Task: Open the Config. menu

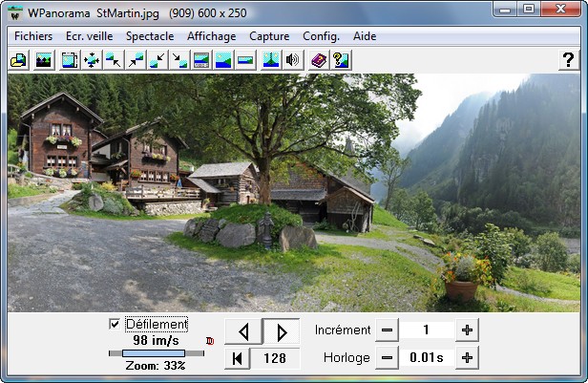Action: coord(321,36)
